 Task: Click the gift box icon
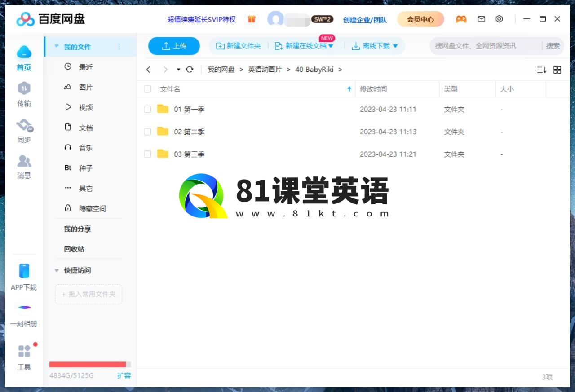point(252,19)
